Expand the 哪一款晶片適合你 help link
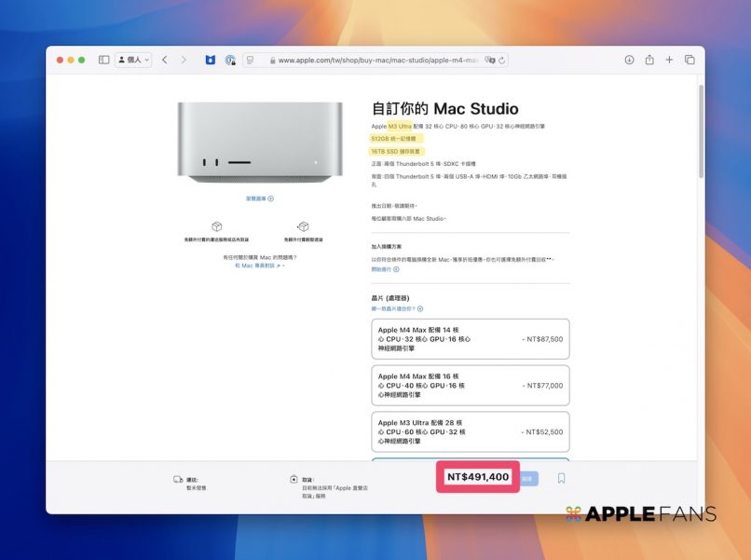The image size is (751, 560). pos(397,308)
